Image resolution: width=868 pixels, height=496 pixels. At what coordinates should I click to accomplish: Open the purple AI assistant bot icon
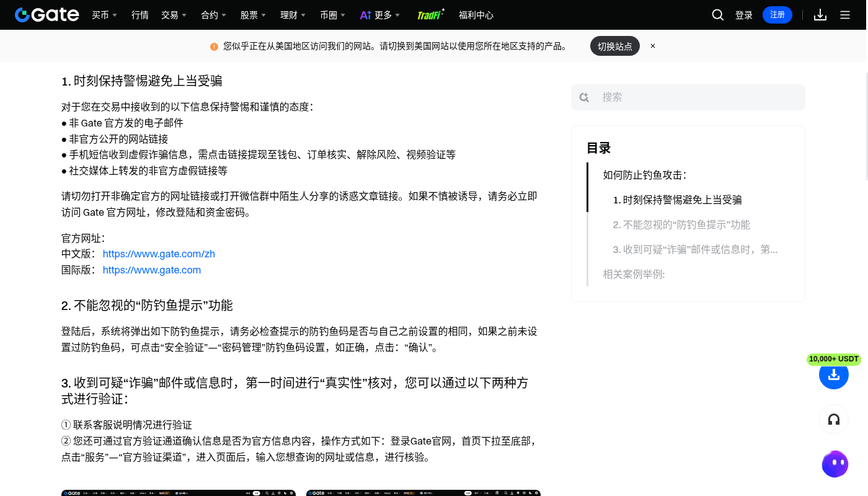point(835,464)
